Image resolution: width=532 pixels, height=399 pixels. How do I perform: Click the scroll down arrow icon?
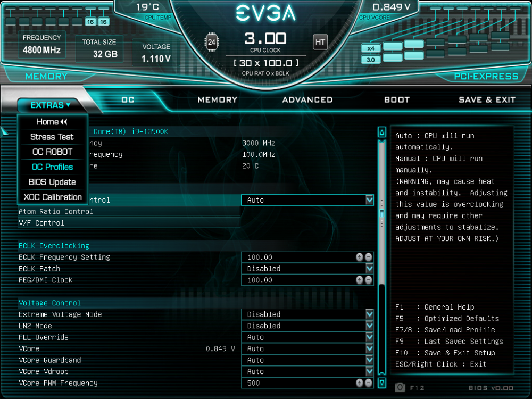coord(381,383)
